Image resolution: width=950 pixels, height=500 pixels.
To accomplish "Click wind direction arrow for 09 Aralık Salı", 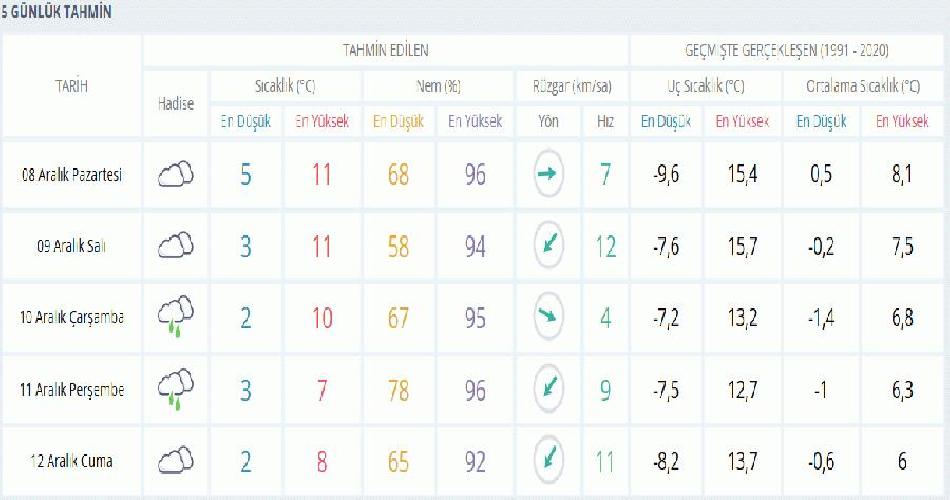I will point(548,246).
